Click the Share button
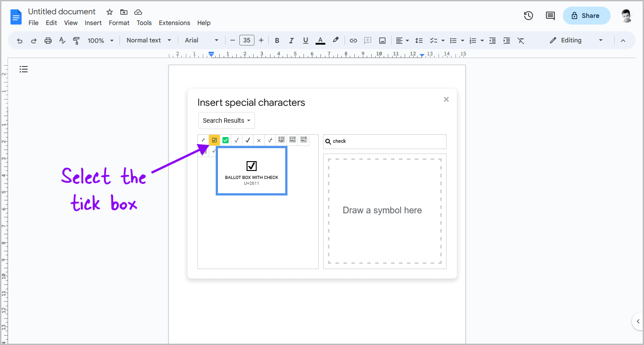 [x=586, y=16]
